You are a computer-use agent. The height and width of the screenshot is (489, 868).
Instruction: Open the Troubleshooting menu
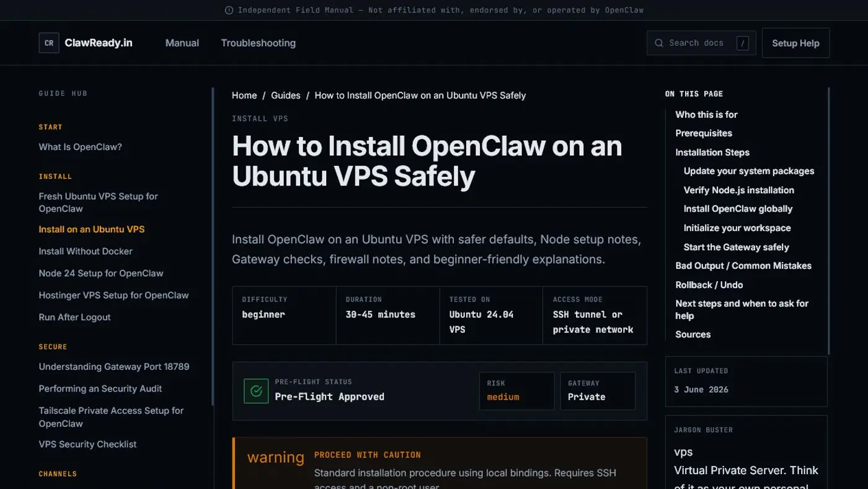258,43
